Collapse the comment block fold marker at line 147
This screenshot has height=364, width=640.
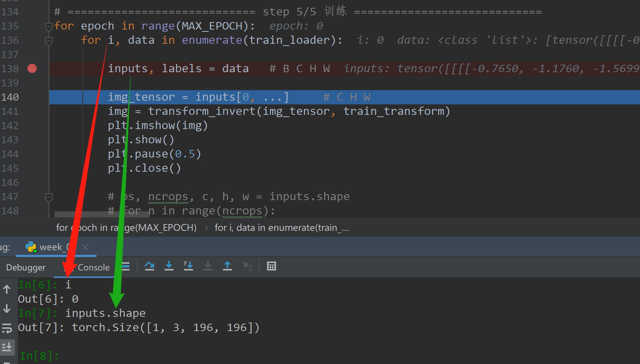tap(49, 197)
